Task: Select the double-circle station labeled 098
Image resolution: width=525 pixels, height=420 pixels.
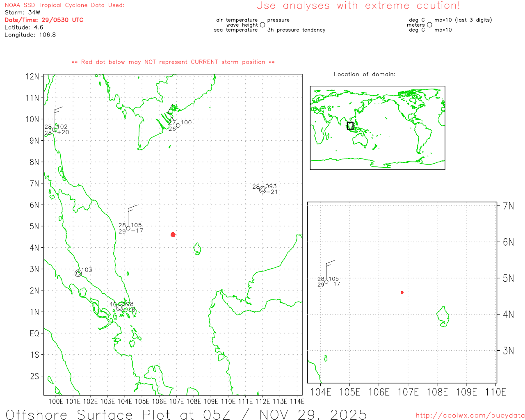Action: coord(119,307)
